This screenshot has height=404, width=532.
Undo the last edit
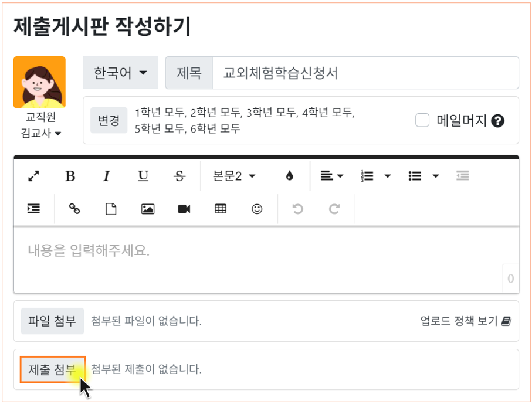point(297,209)
